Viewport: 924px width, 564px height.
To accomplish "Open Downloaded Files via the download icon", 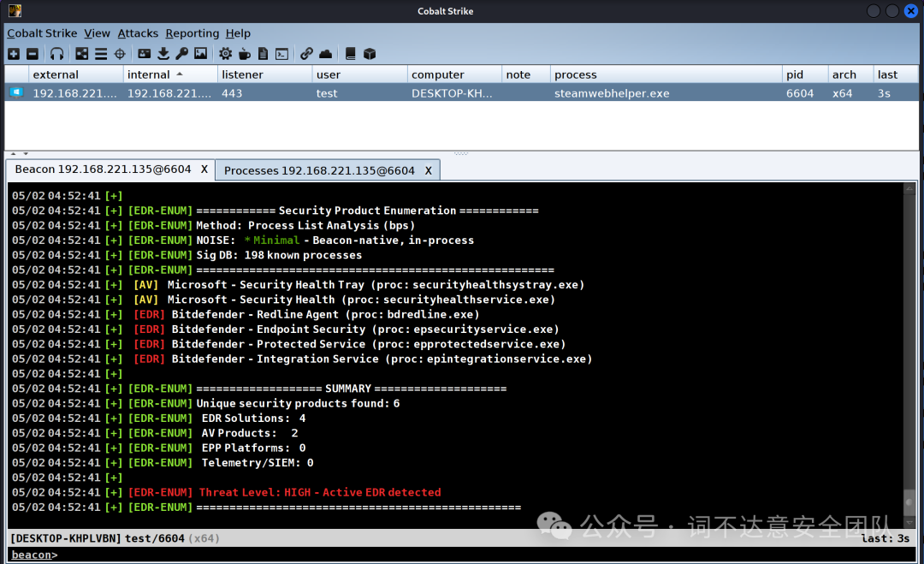I will click(x=163, y=54).
